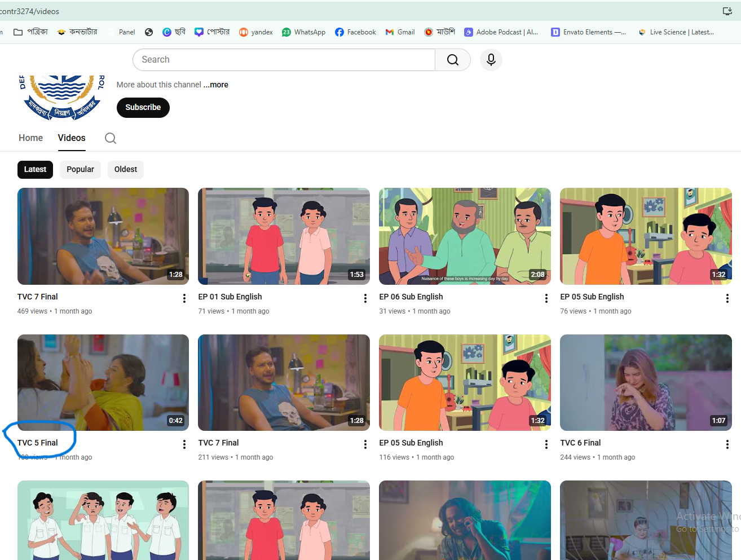Open more options for TVC 7 Final, 469 views
This screenshot has height=560, width=741.
pos(184,298)
